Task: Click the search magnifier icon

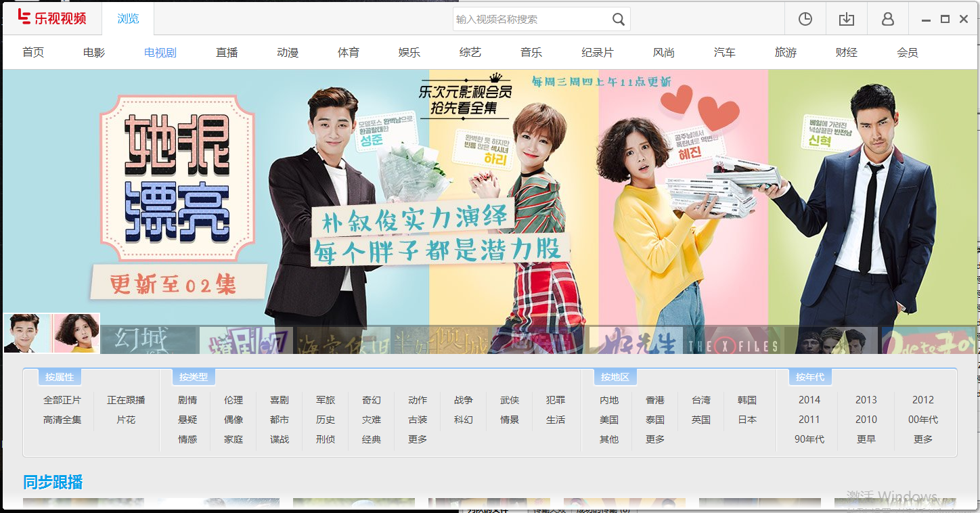Action: [x=618, y=20]
